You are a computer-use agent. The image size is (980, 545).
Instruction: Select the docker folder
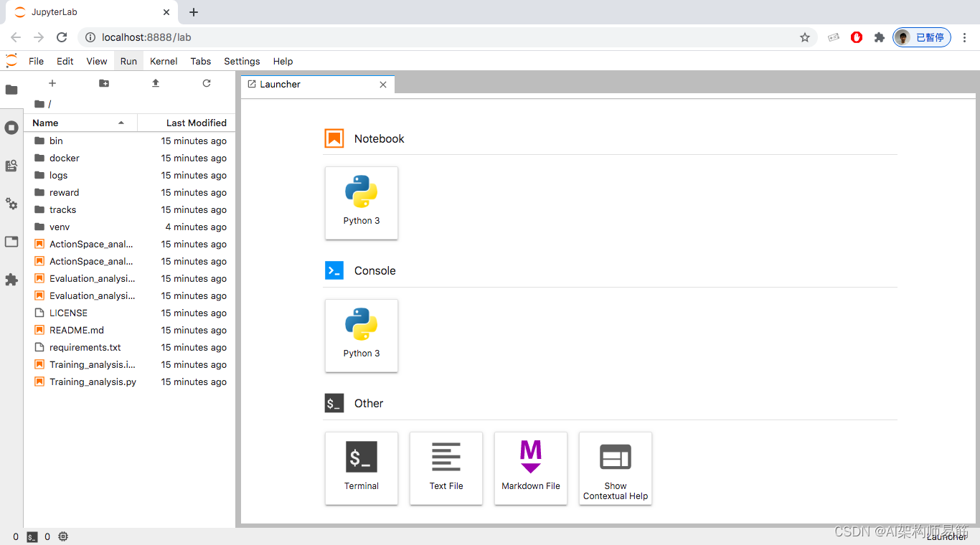(130, 158)
